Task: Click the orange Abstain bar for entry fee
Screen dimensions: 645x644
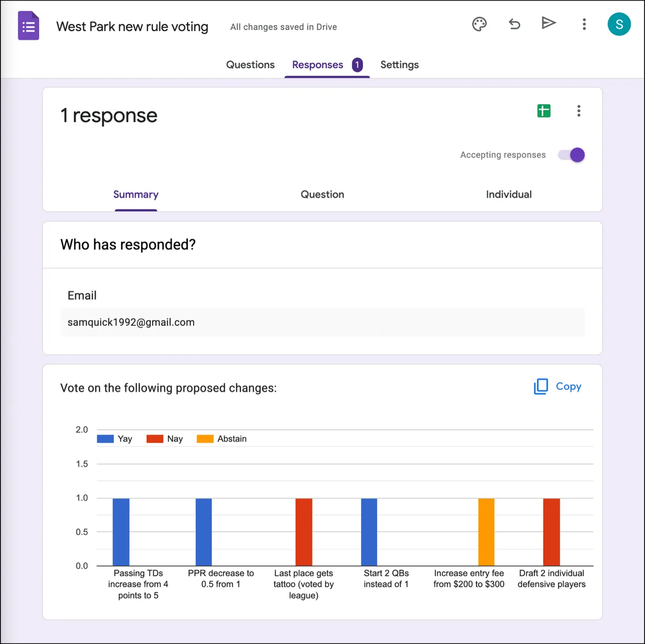Action: tap(486, 532)
